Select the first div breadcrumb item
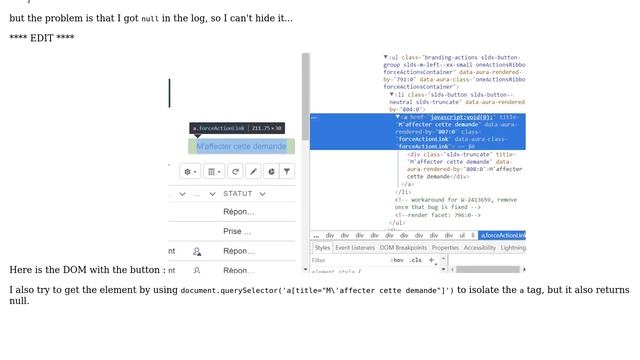 pyautogui.click(x=330, y=236)
